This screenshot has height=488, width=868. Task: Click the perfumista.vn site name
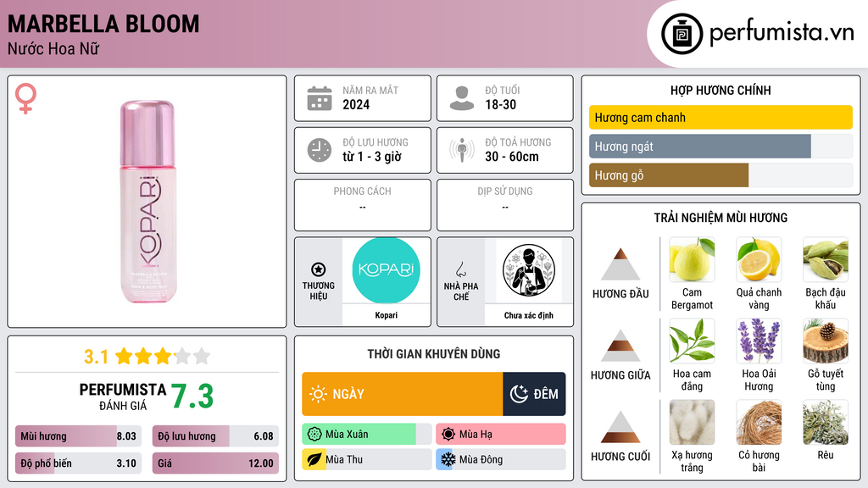(x=782, y=33)
